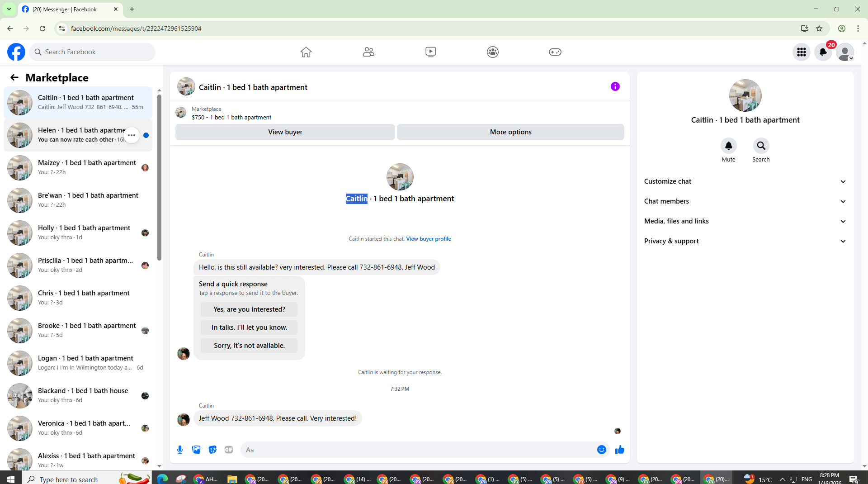The height and width of the screenshot is (484, 868).
Task: Click the back arrow beside Marketplace
Action: pyautogui.click(x=14, y=77)
